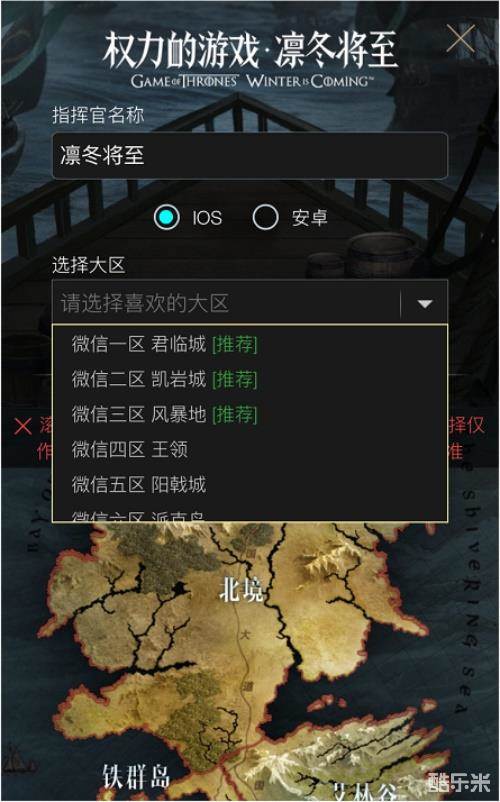Collapse the dropdown with the arrow icon
500x802 pixels.
coord(425,304)
